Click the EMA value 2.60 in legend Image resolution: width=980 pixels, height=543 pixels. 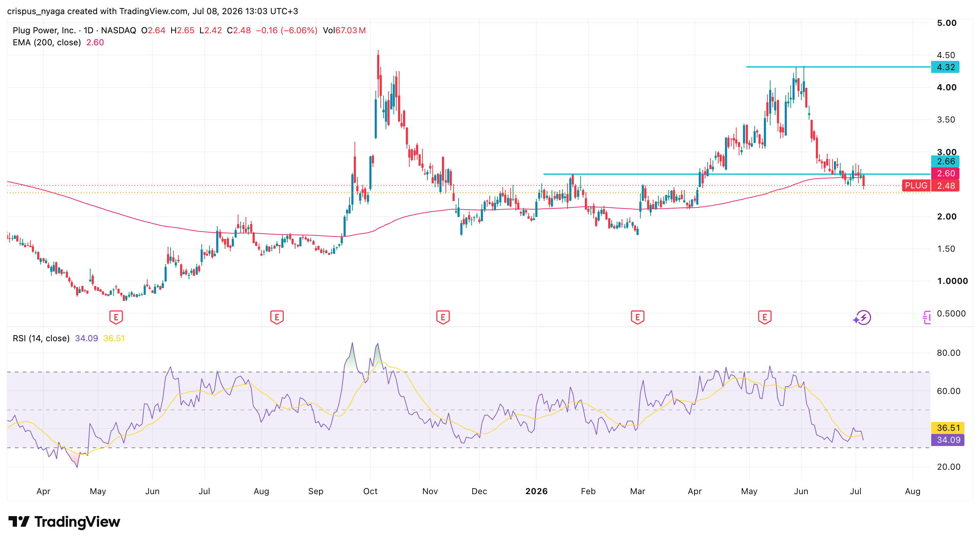[x=95, y=42]
